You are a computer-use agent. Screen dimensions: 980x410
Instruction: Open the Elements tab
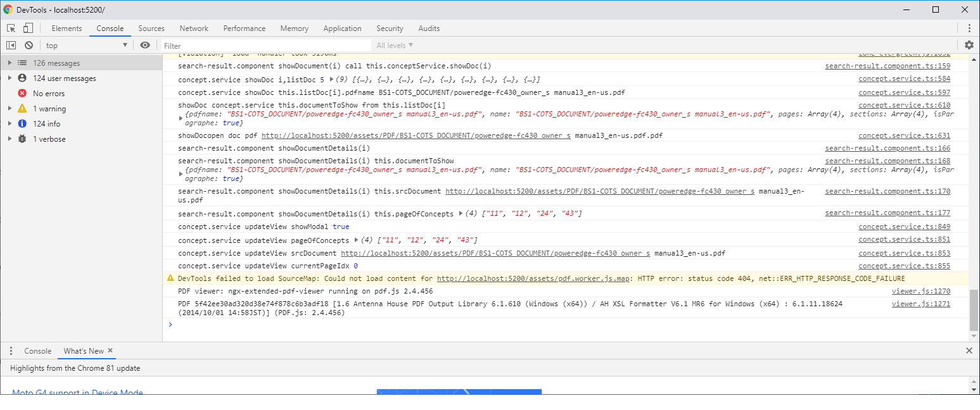pos(67,28)
